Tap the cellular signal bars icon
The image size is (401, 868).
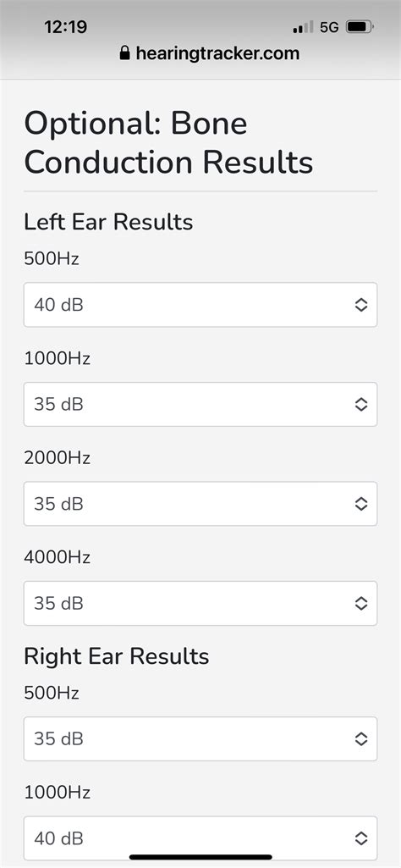pos(304,26)
